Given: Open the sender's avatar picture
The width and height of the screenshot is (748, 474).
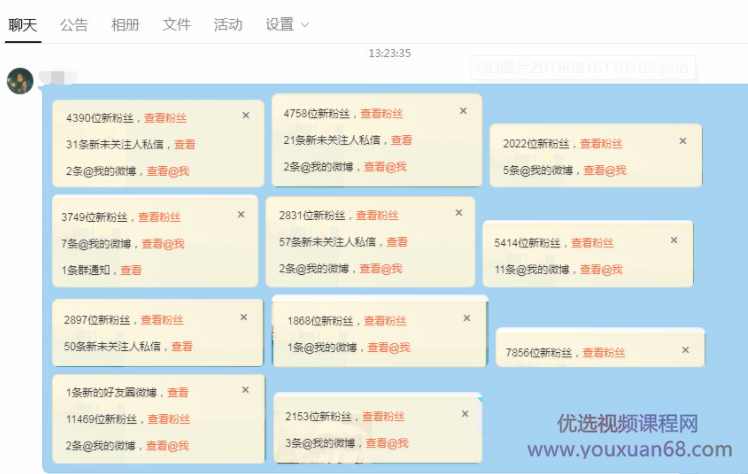Looking at the screenshot, I should (20, 81).
